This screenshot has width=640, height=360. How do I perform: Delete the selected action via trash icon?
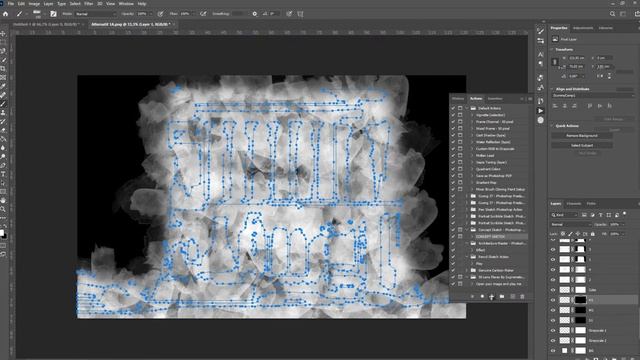(x=522, y=297)
